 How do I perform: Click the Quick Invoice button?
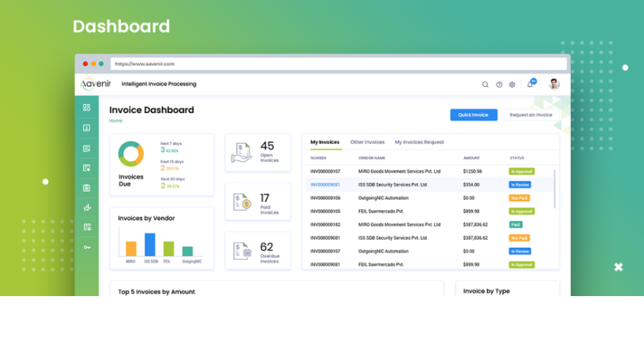[x=473, y=115]
